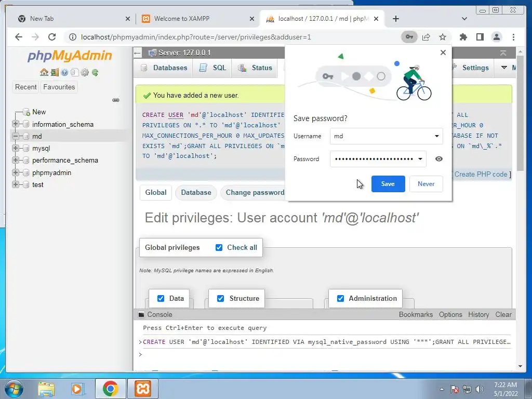Click the volume speaker tray icon

point(480,389)
